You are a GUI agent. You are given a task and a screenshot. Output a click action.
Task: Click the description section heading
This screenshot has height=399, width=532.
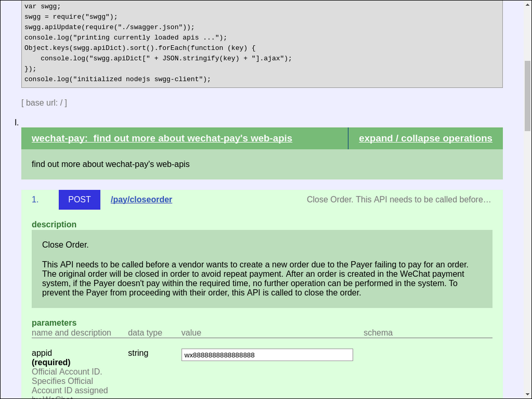tap(54, 224)
